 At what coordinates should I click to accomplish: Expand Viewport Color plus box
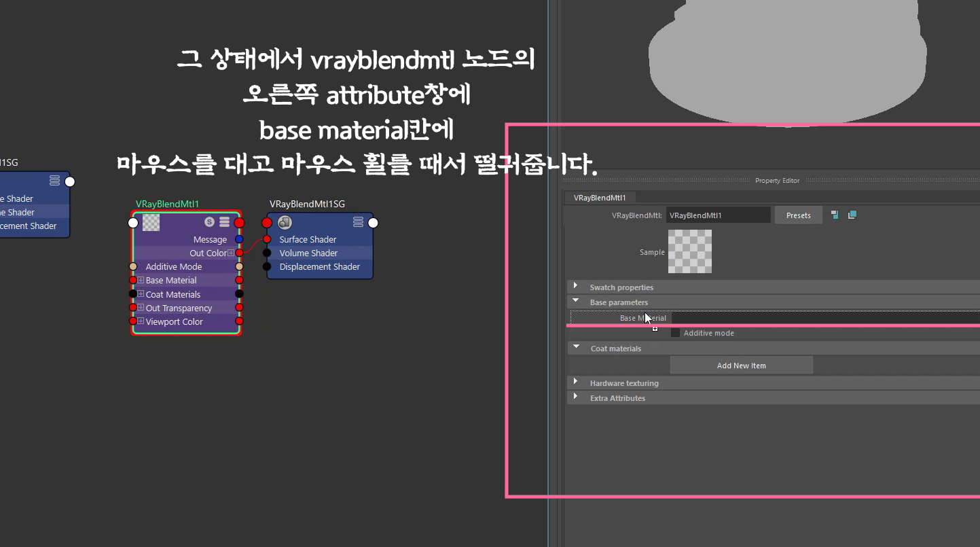coord(141,321)
